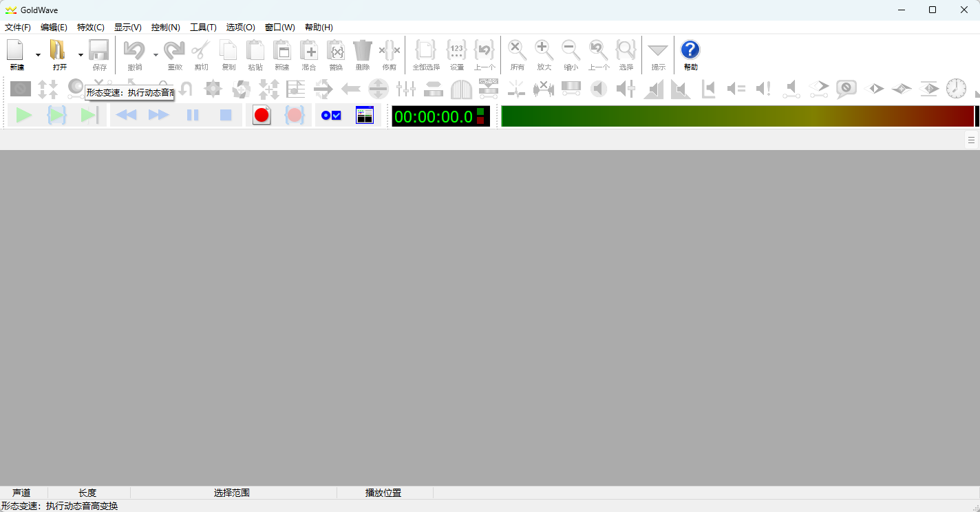980x512 pixels.
Task: Click the 选择 (Zoom selection) magnifier
Action: (626, 54)
